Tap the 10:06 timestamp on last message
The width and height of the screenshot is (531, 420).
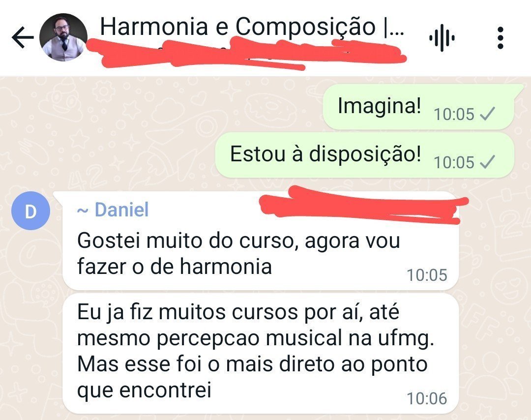pyautogui.click(x=427, y=398)
